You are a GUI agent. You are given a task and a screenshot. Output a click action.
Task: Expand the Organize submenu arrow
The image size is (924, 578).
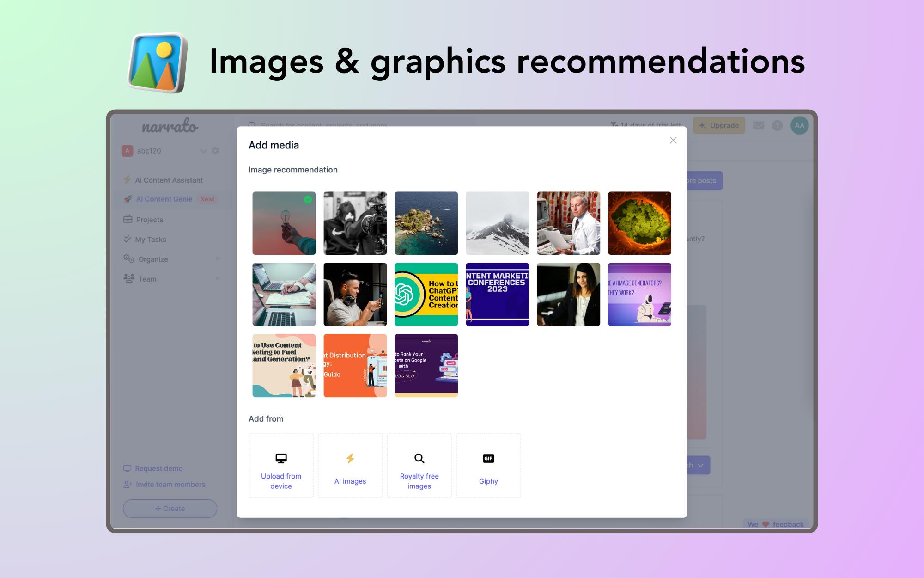(218, 259)
